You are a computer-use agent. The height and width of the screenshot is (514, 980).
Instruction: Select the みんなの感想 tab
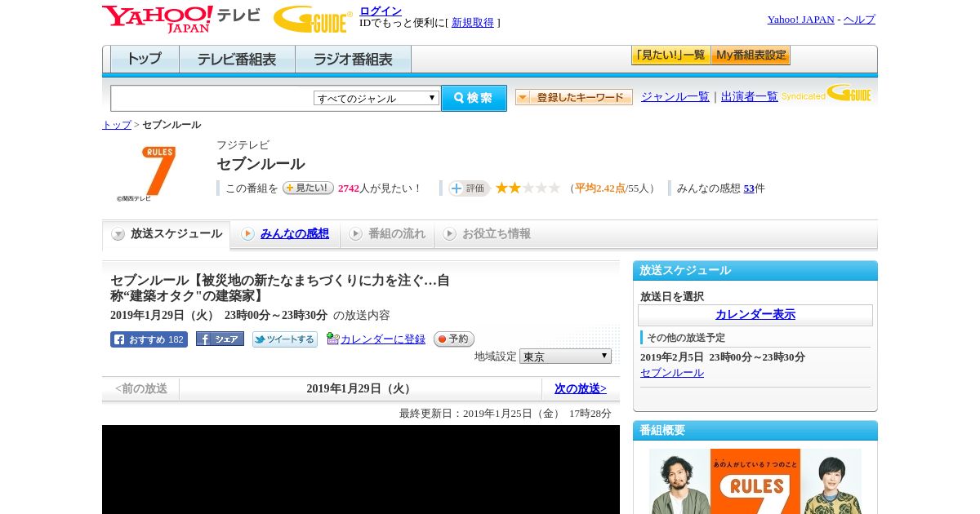tap(295, 234)
